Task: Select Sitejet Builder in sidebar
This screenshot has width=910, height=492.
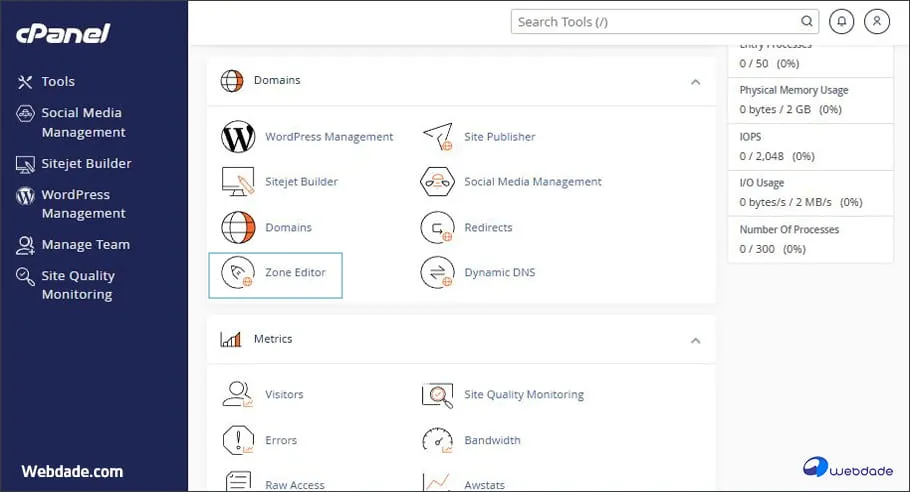Action: [x=86, y=164]
